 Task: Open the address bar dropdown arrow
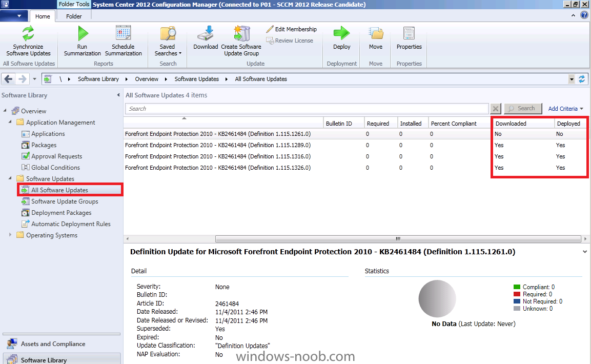point(572,79)
